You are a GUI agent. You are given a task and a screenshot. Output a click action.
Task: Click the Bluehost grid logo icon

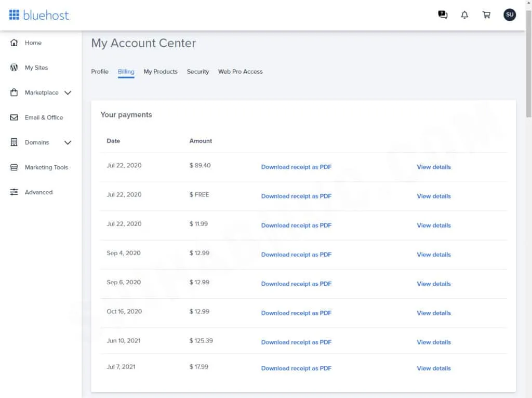coord(14,15)
